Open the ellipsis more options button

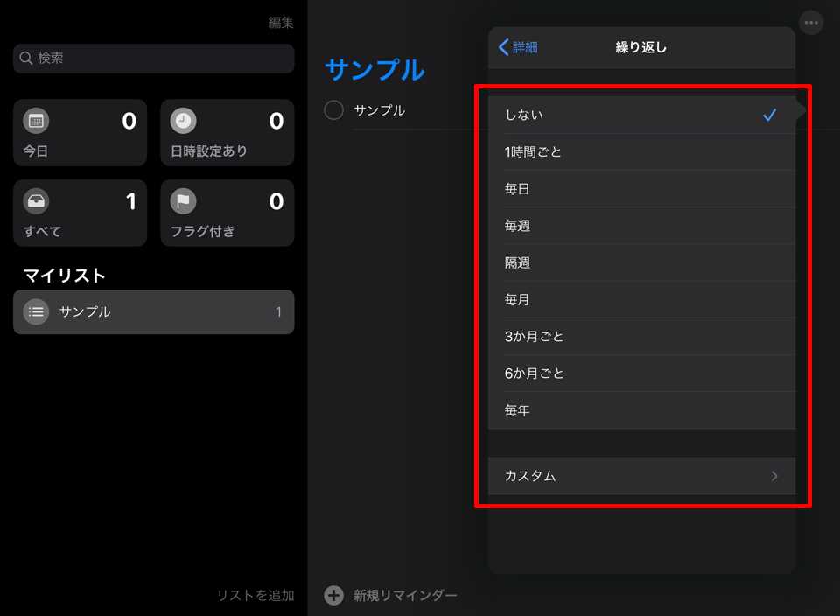(x=811, y=23)
